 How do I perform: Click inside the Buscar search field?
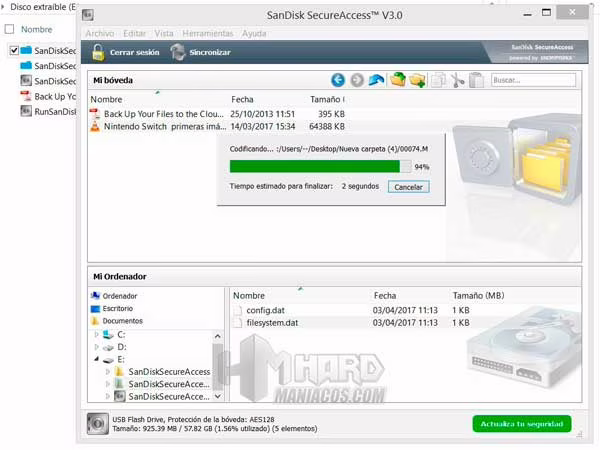(x=533, y=80)
